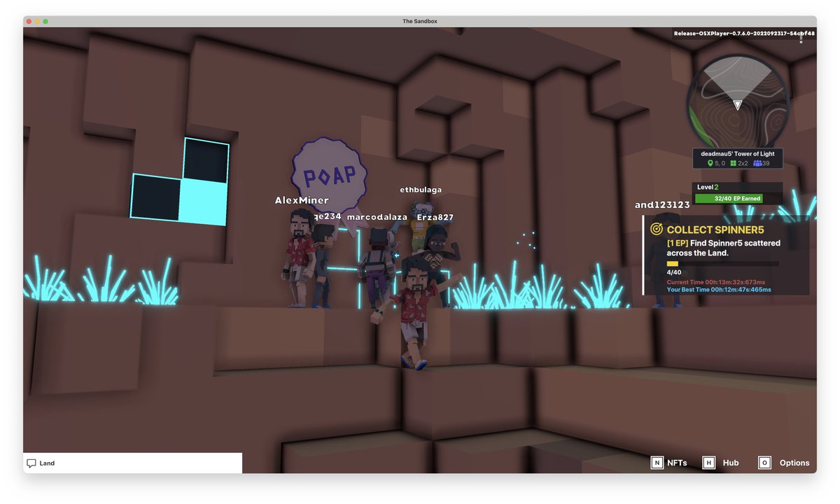Click the POAP speech bubble above players
Image resolution: width=840 pixels, height=504 pixels.
[x=329, y=175]
